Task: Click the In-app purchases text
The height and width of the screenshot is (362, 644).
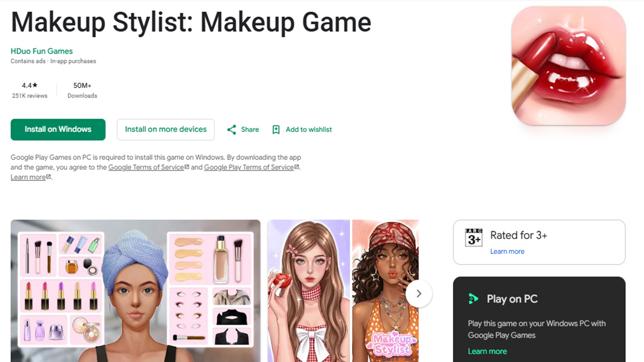Action: 73,61
